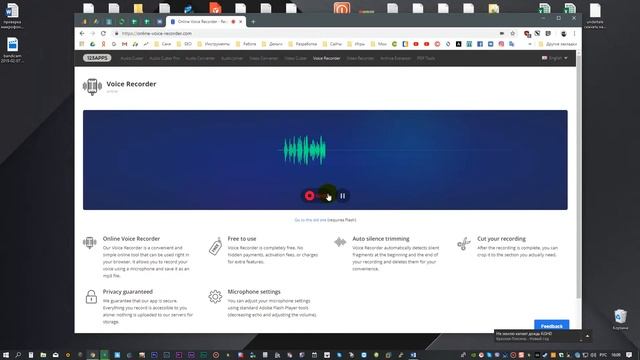This screenshot has width=640, height=360.
Task: Click the taskbar clock
Action: click(x=616, y=355)
